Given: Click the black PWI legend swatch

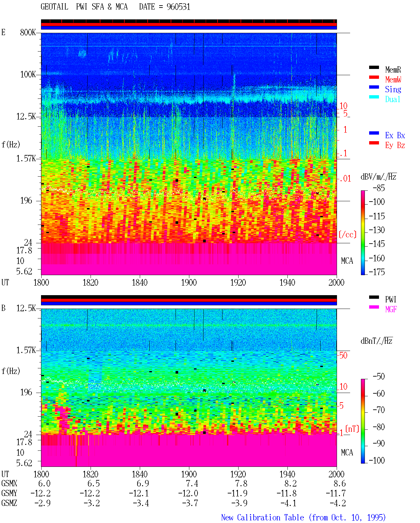Looking at the screenshot, I should click(x=374, y=297).
